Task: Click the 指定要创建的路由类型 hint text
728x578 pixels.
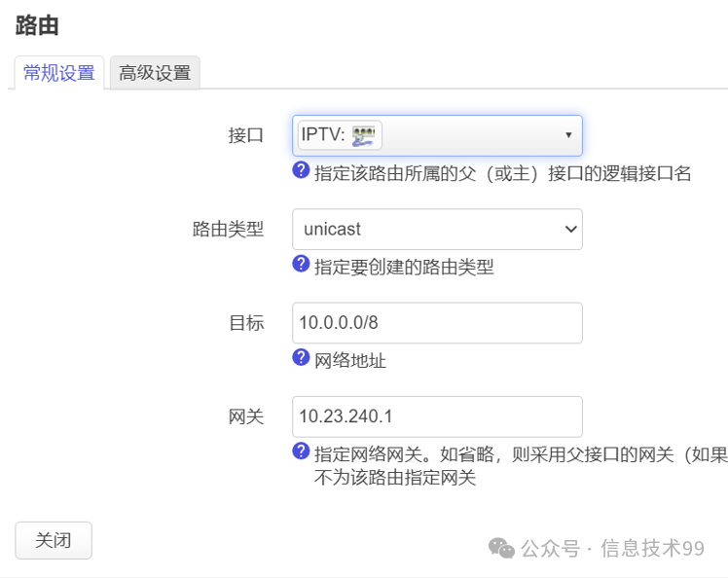Action: click(404, 267)
